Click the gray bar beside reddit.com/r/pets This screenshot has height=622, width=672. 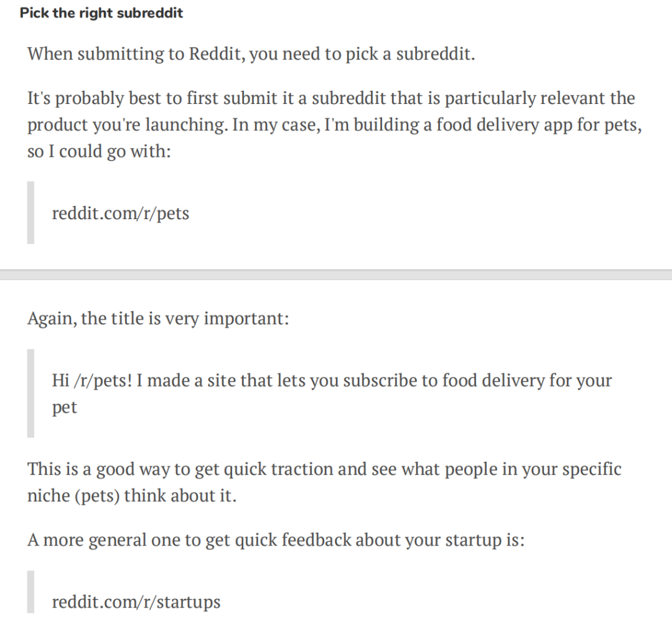30,213
